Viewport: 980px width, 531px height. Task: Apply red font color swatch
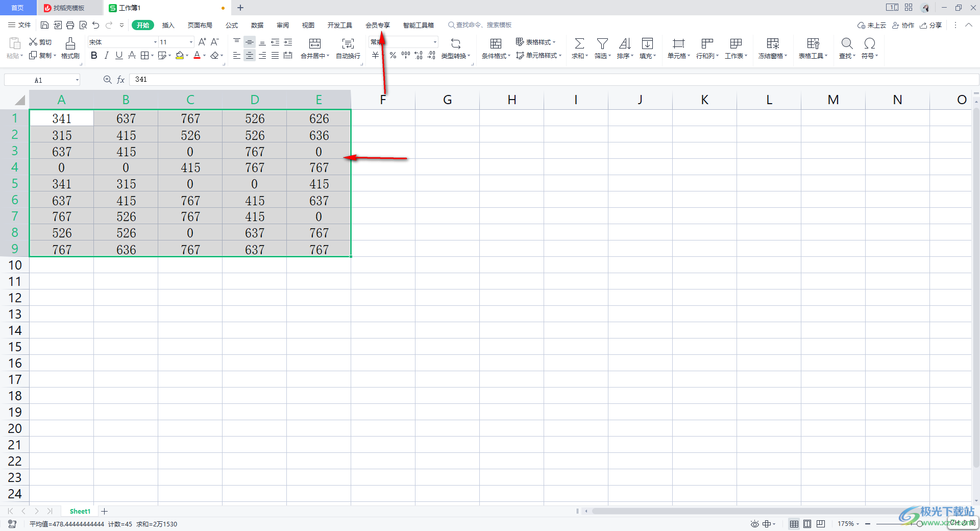coord(197,55)
